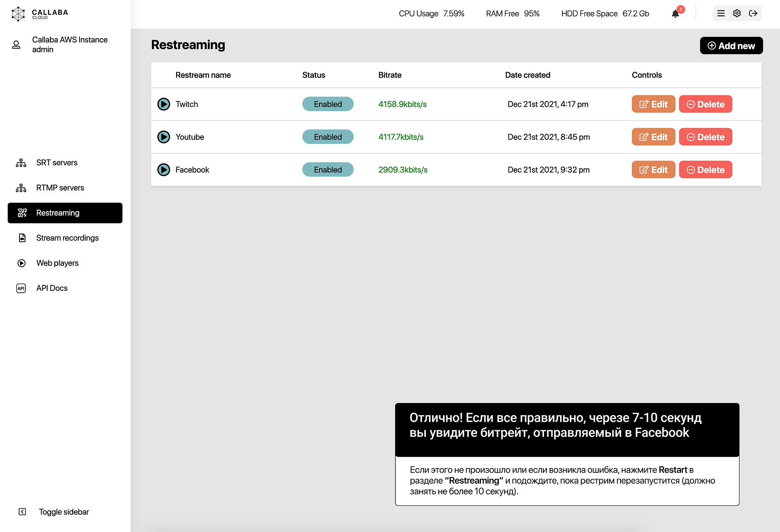This screenshot has width=780, height=532.
Task: Click the Stream recordings sidebar icon
Action: click(x=22, y=238)
